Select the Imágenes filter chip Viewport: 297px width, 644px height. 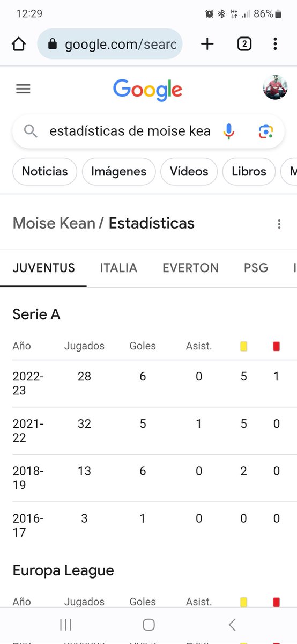click(x=118, y=172)
